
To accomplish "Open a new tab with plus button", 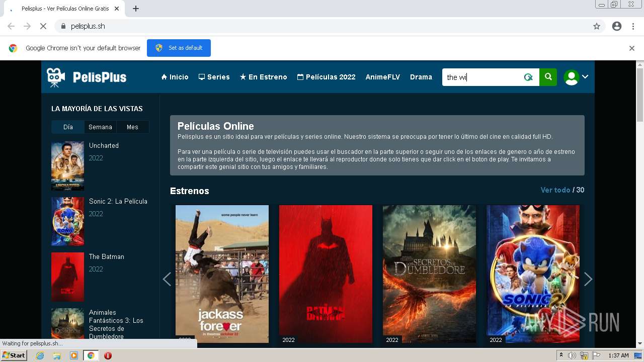I will click(136, 9).
